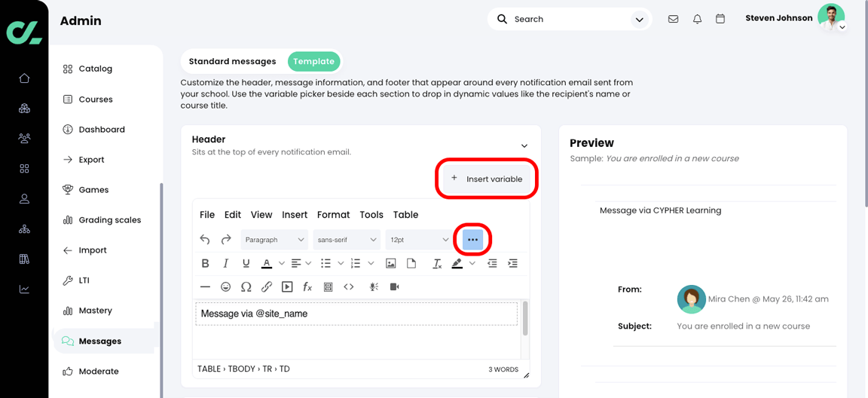The image size is (868, 398).
Task: Open the 12pt font size dropdown
Action: (419, 240)
